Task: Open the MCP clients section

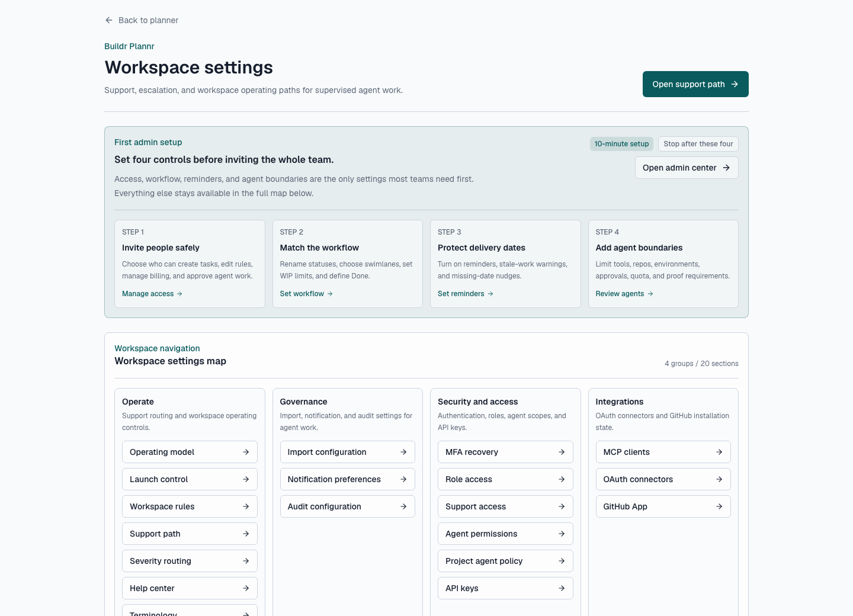Action: click(663, 452)
